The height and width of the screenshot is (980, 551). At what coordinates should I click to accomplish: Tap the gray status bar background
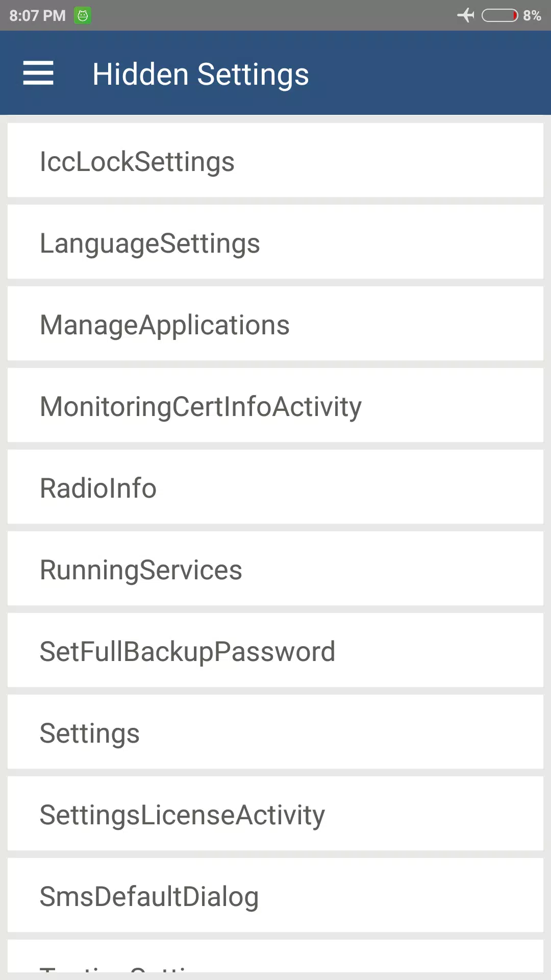(x=275, y=15)
